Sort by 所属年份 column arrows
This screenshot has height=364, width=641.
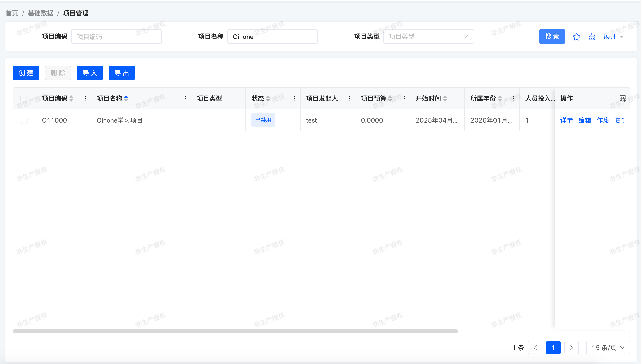pyautogui.click(x=500, y=98)
